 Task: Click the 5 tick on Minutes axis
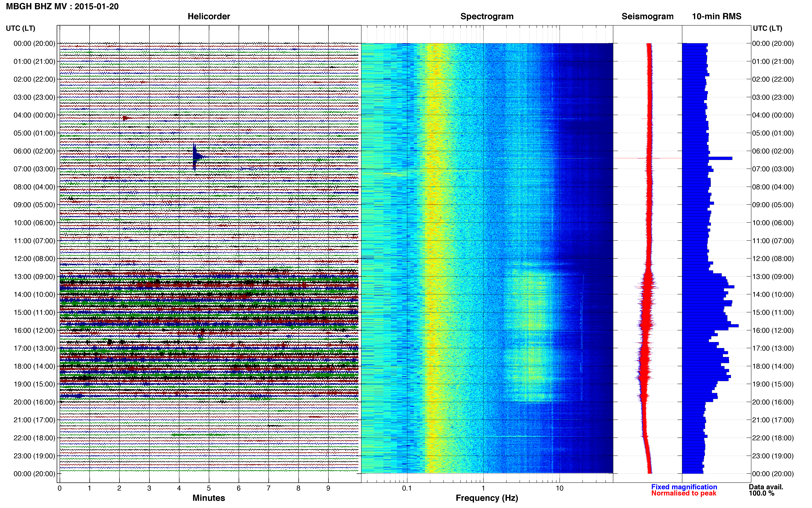(209, 488)
